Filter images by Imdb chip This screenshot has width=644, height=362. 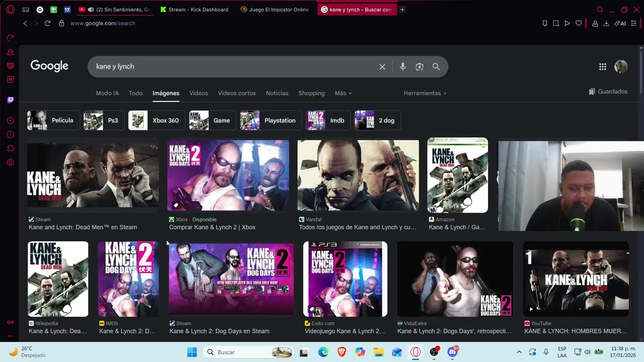(x=328, y=120)
